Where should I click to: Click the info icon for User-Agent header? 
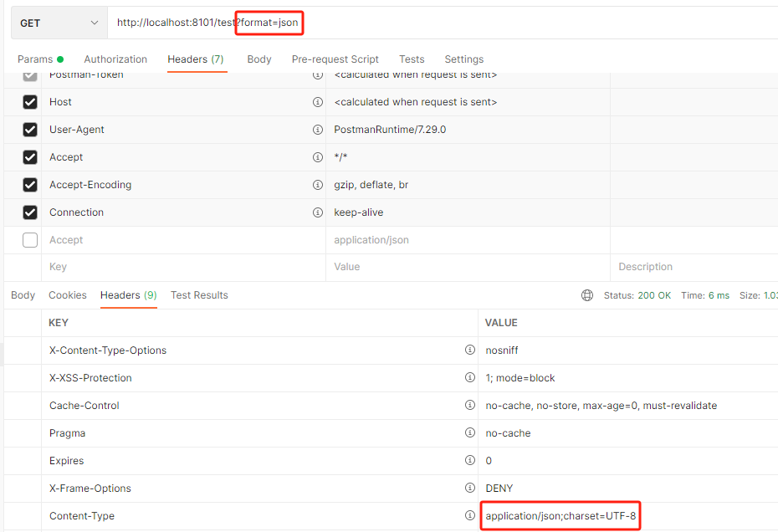[x=318, y=130]
